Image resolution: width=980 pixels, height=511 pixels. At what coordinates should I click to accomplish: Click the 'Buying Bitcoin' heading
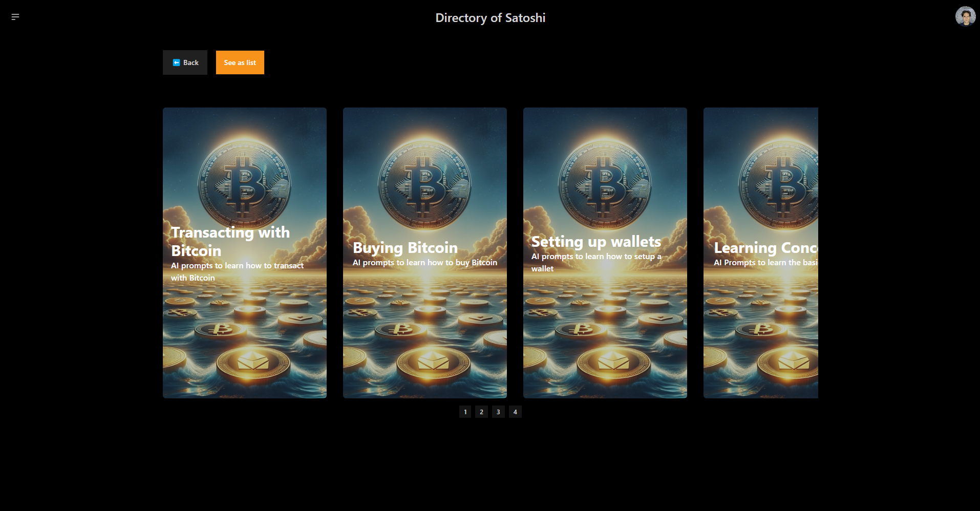(x=405, y=248)
